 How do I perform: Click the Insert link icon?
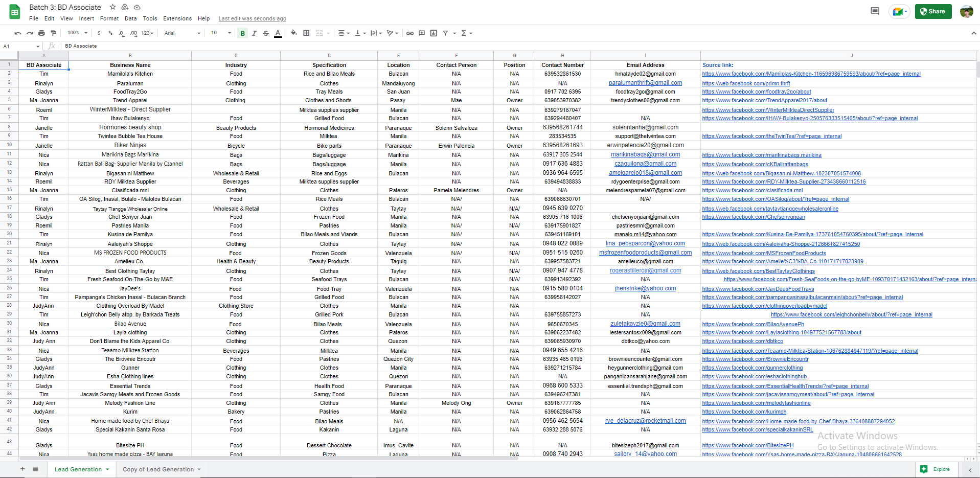tap(410, 33)
